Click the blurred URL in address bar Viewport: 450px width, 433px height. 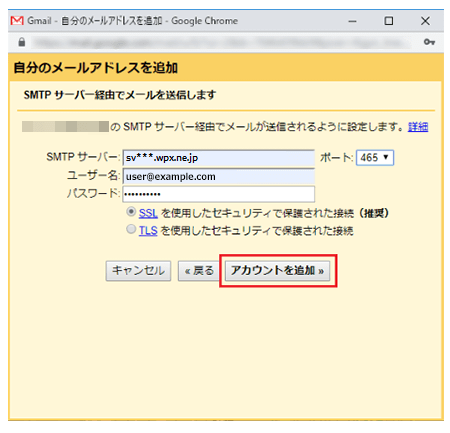[x=220, y=42]
